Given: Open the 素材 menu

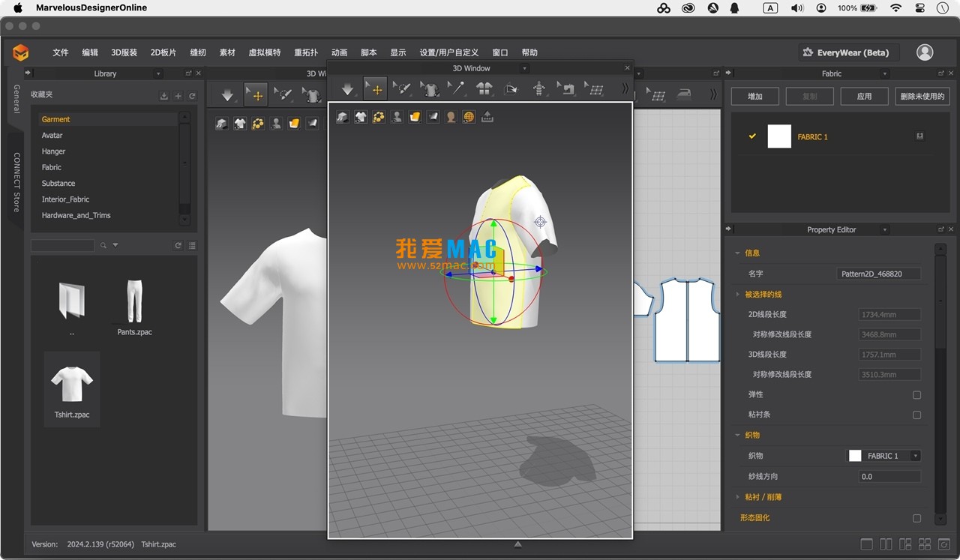Looking at the screenshot, I should click(227, 52).
